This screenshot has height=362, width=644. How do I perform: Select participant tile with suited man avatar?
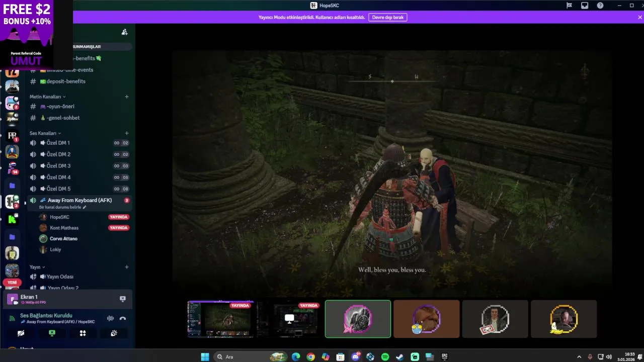point(495,319)
